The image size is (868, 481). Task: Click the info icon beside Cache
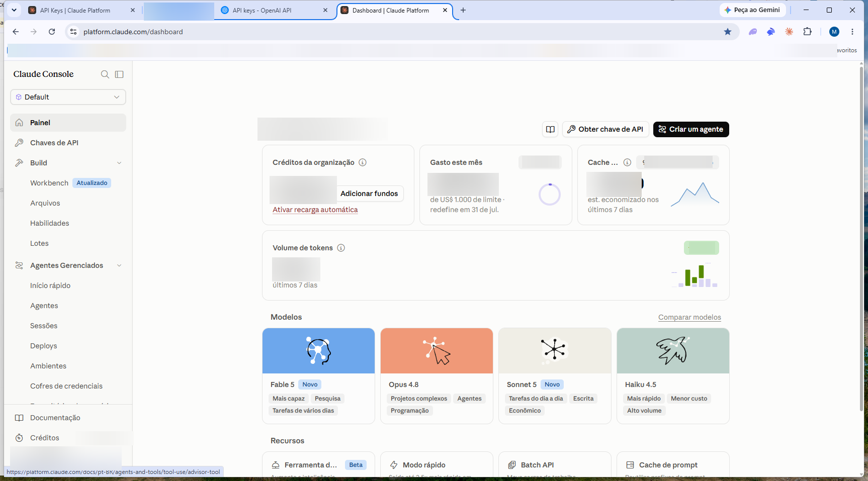click(x=627, y=162)
